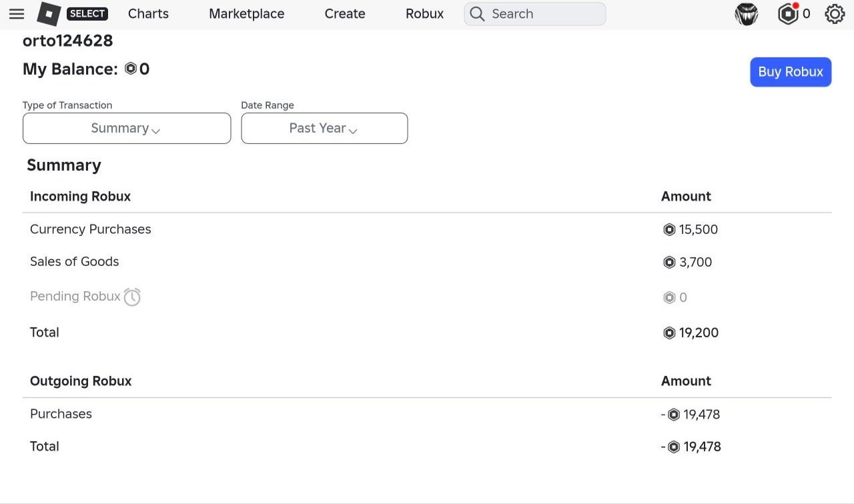Click the My Balance label
Screen dimensions: 854x504
[x=70, y=69]
